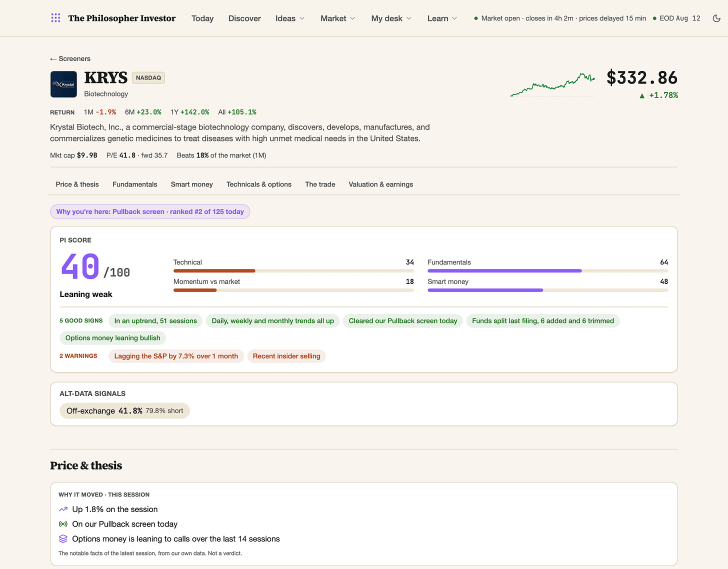Open the My desk dropdown

pyautogui.click(x=391, y=18)
